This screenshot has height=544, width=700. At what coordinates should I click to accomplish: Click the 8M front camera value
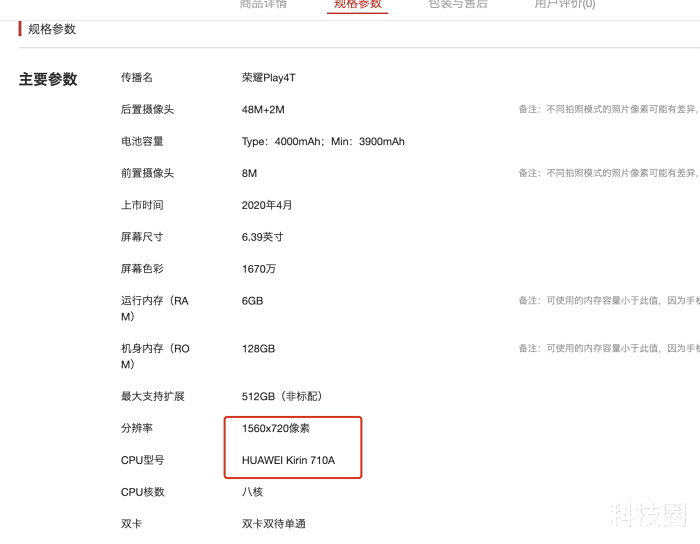(249, 173)
